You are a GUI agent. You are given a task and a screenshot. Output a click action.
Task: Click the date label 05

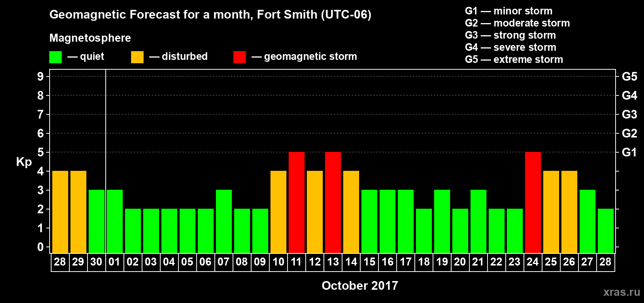187,262
